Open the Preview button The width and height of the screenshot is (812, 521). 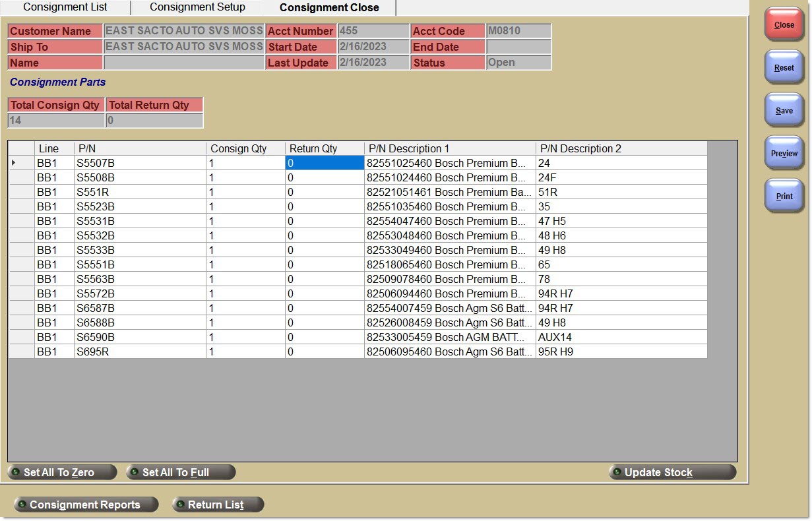784,154
